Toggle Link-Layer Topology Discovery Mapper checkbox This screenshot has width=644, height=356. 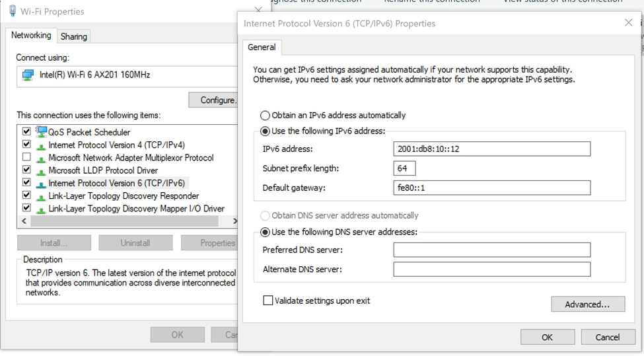coord(26,208)
